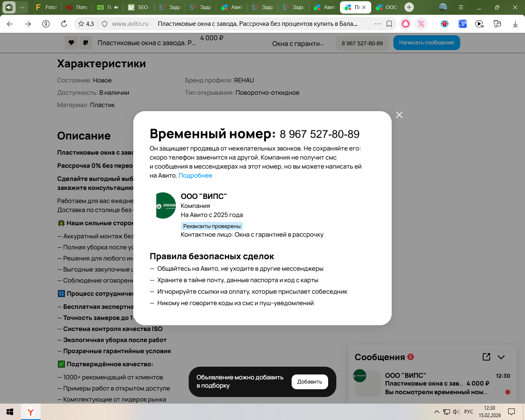Open the extensions list icon in the toolbar
The width and height of the screenshot is (525, 420).
[498, 24]
